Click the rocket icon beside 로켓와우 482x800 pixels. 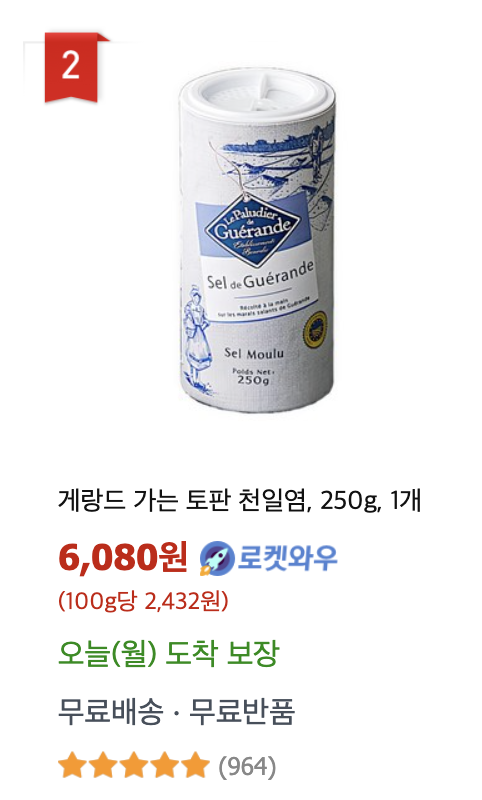[216, 558]
